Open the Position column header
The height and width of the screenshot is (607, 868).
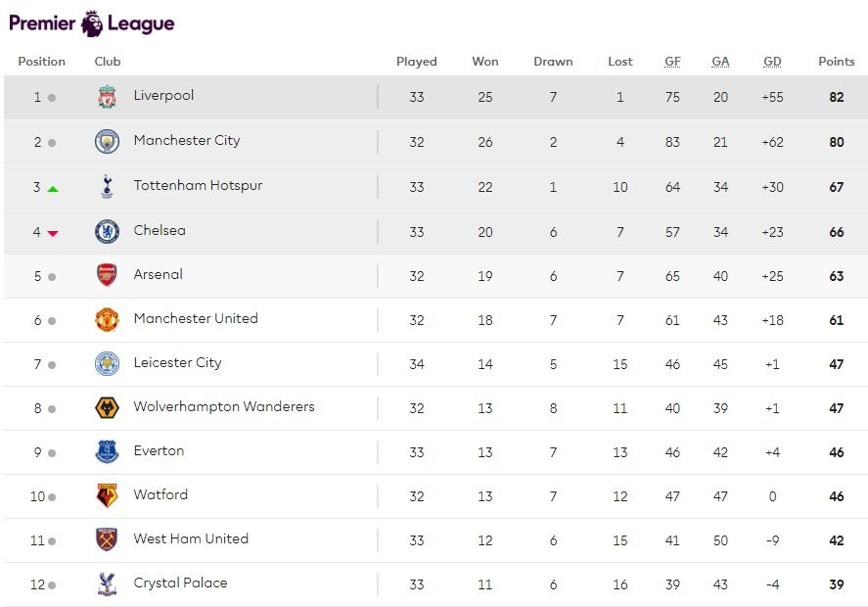(x=41, y=61)
